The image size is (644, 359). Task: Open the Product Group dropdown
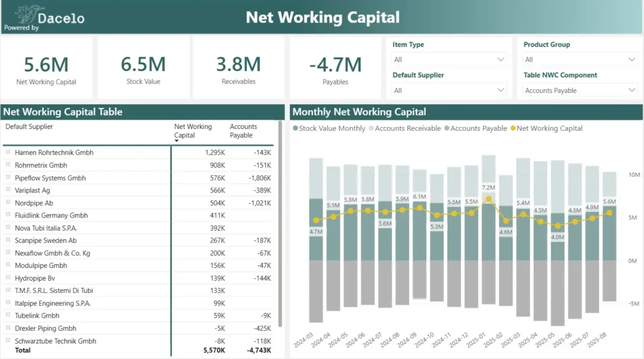pos(580,60)
